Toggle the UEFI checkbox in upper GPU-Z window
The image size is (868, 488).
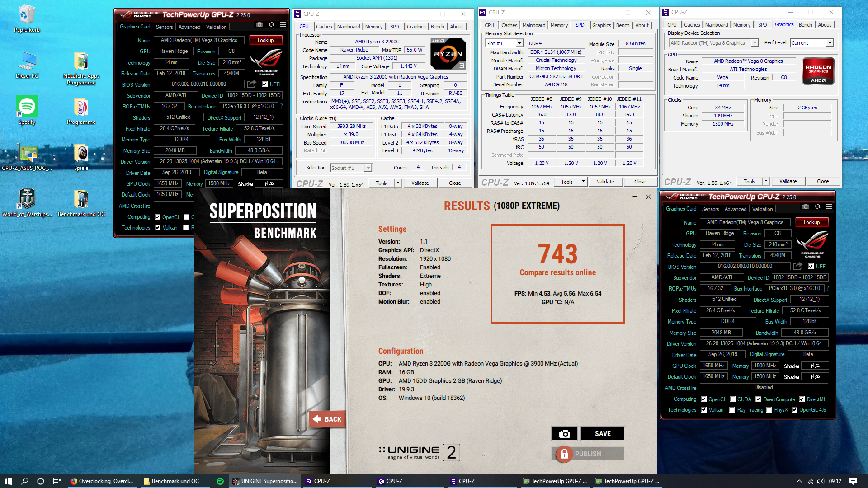pyautogui.click(x=264, y=84)
